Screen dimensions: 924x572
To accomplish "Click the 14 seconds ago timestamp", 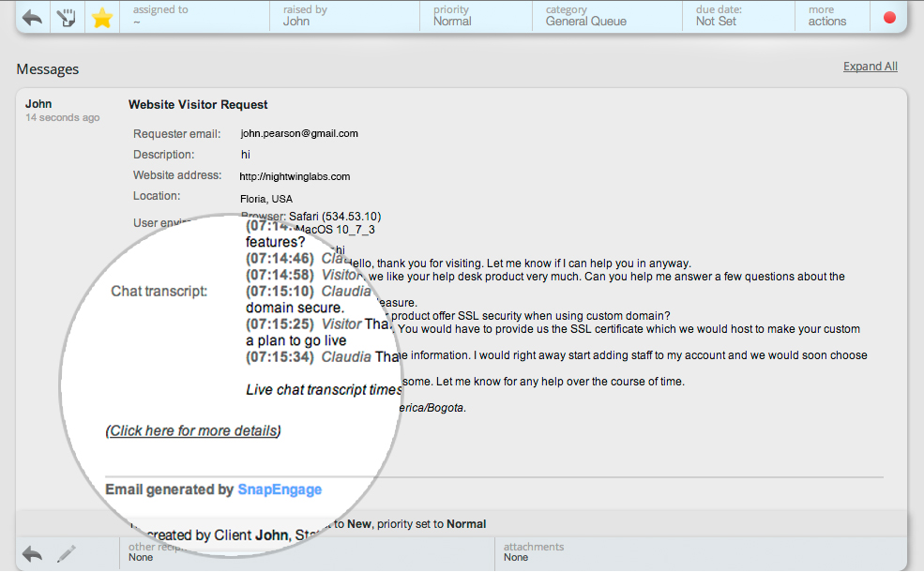I will pyautogui.click(x=63, y=118).
